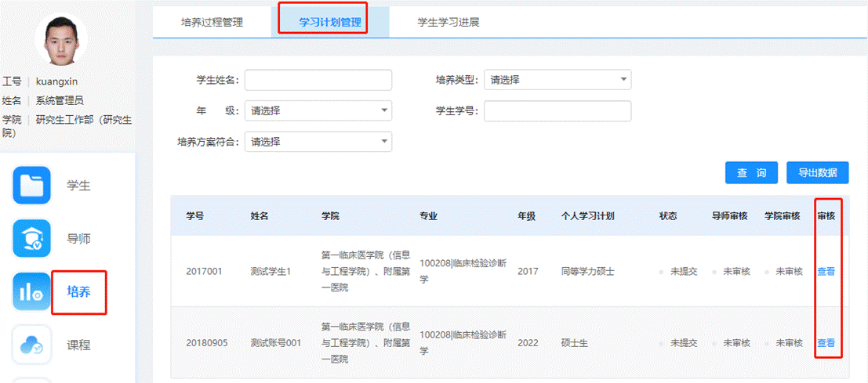Click 查看 link for 测试学生1
868x383 pixels.
point(826,272)
